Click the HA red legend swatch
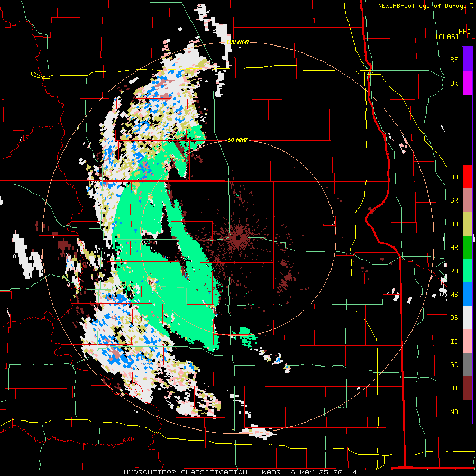 [x=467, y=177]
